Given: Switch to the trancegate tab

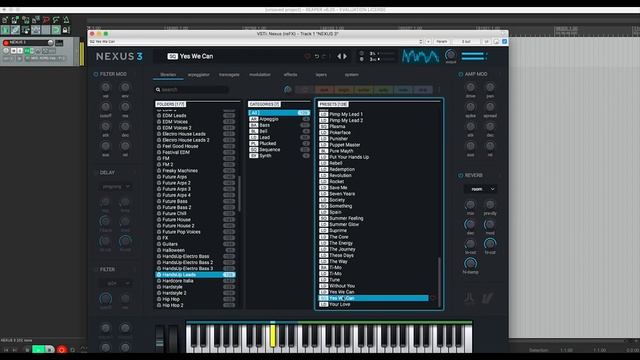Looking at the screenshot, I should (229, 75).
